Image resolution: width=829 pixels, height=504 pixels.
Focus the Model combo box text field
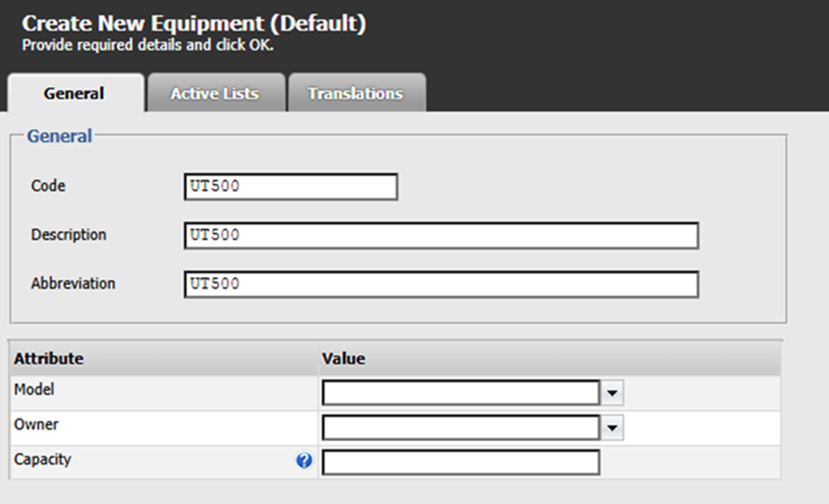461,393
